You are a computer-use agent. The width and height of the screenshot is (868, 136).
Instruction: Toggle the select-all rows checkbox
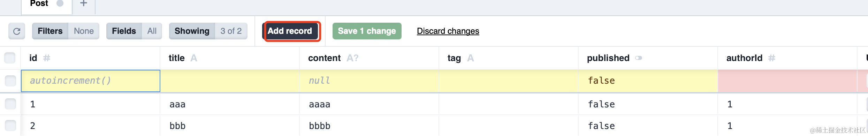click(10, 58)
